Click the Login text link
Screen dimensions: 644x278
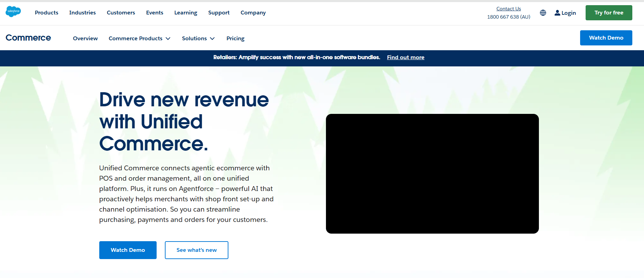click(568, 13)
